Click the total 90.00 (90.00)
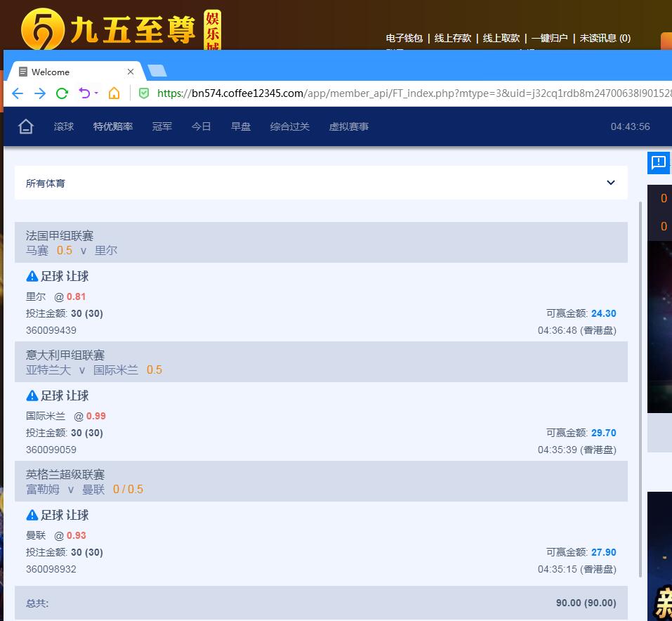 pyautogui.click(x=586, y=603)
